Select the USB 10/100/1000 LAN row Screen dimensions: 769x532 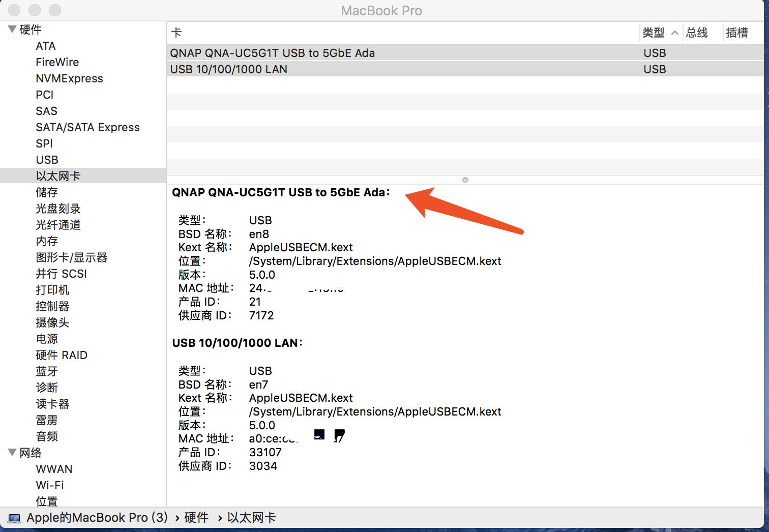click(229, 69)
